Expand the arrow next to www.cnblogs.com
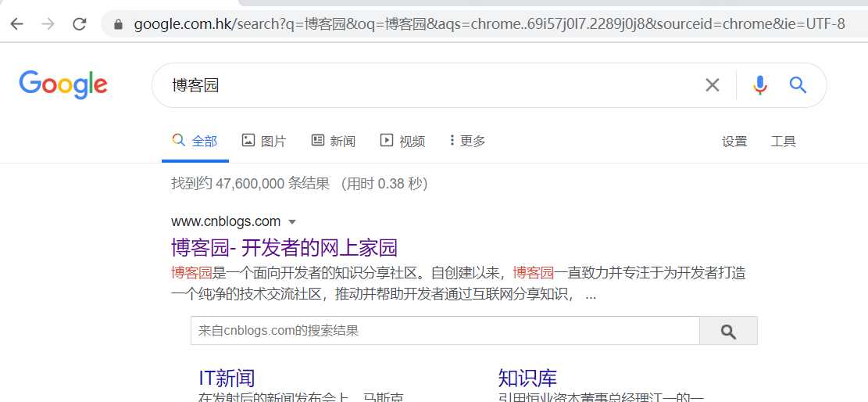The image size is (868, 402). (292, 222)
